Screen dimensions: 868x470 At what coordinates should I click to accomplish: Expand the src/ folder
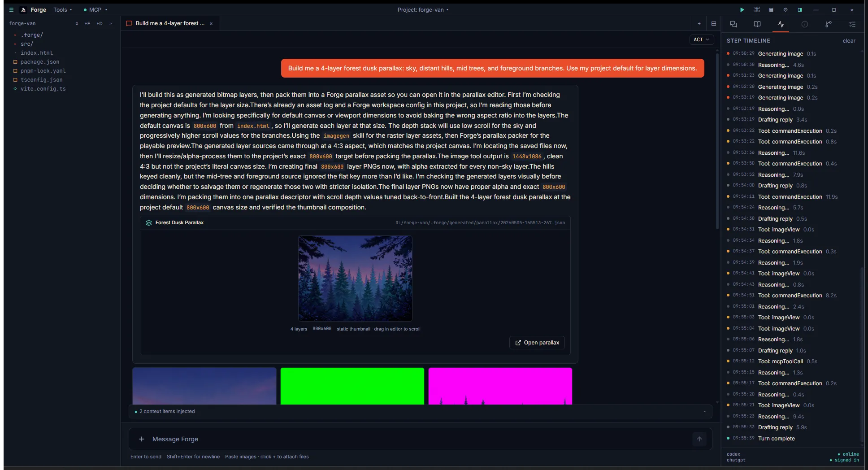[27, 44]
